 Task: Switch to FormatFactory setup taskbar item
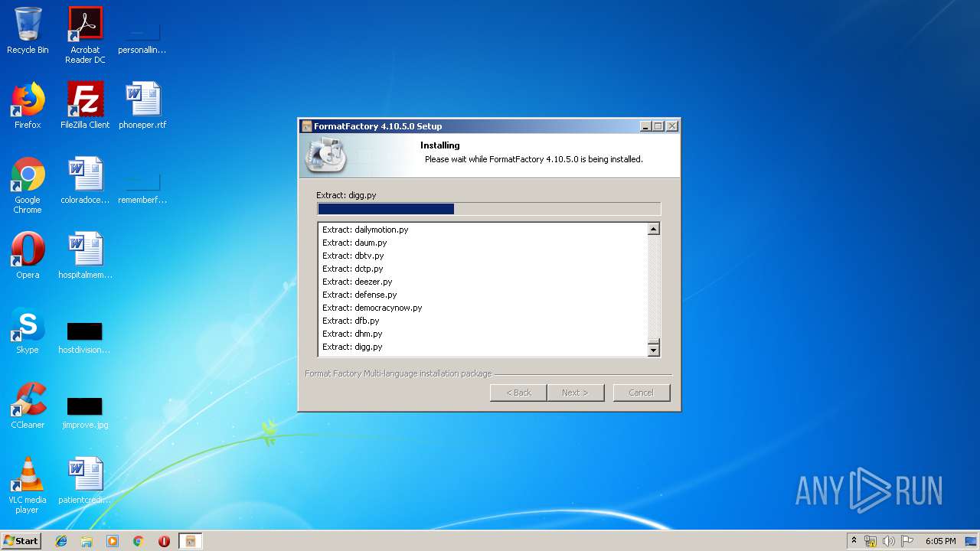[191, 541]
